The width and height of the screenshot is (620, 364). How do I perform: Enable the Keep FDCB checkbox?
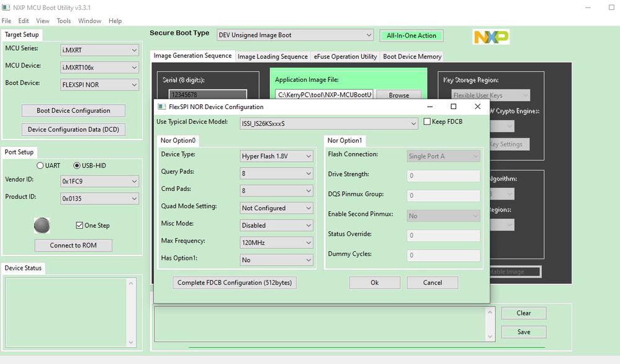[427, 122]
